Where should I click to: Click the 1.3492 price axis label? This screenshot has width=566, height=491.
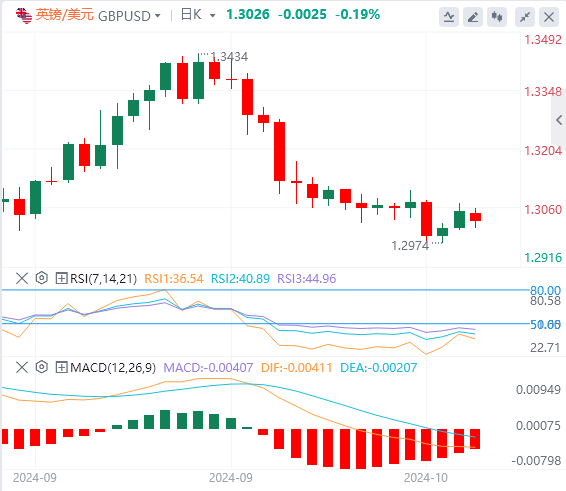tap(543, 40)
